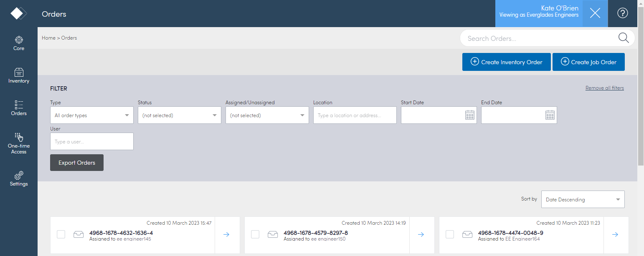Open the Status filter dropdown
Viewport: 644px width, 256px height.
(180, 115)
